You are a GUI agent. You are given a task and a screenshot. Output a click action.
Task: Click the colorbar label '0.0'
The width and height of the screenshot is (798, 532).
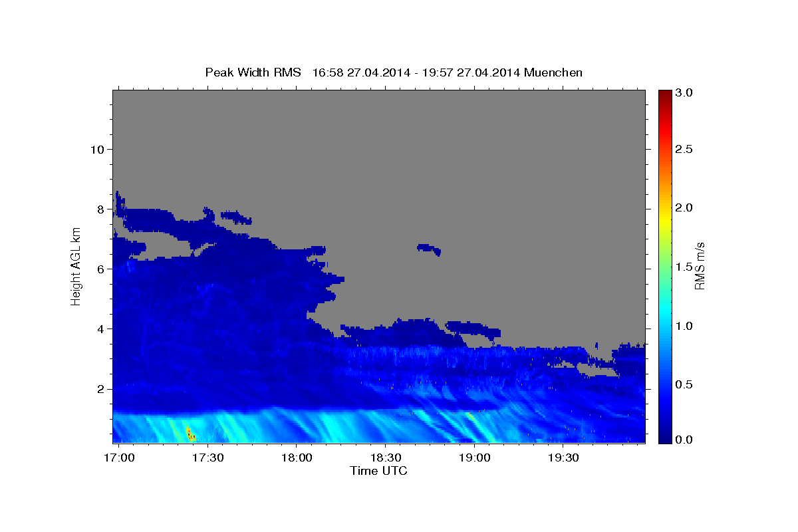pyautogui.click(x=684, y=440)
